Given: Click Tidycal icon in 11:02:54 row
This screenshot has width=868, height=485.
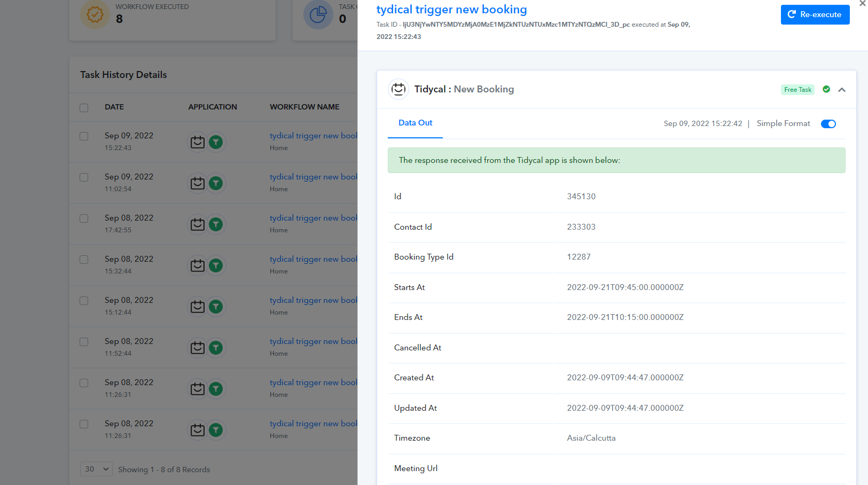Looking at the screenshot, I should pos(198,183).
